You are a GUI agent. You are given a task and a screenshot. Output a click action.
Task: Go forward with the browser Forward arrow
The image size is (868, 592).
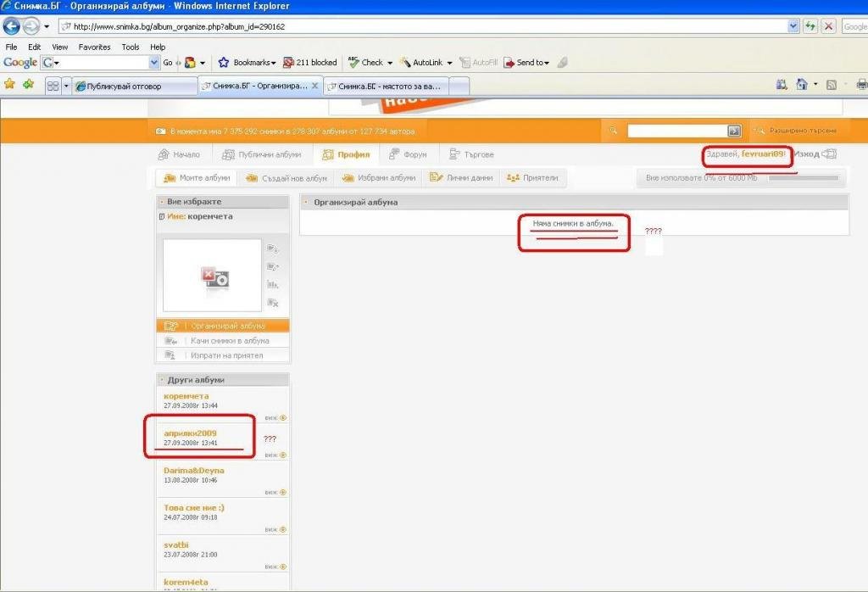pyautogui.click(x=31, y=26)
